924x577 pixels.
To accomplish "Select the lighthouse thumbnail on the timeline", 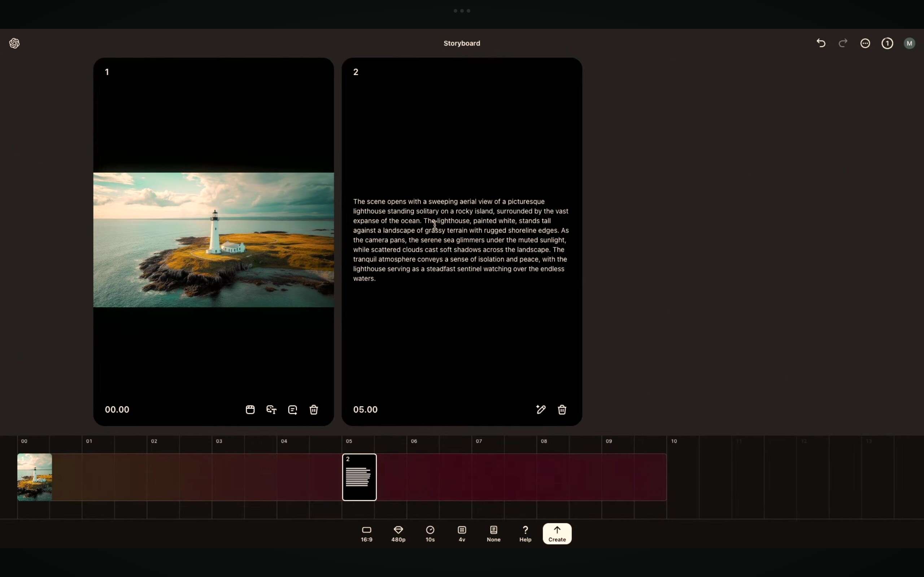I will coord(35,477).
